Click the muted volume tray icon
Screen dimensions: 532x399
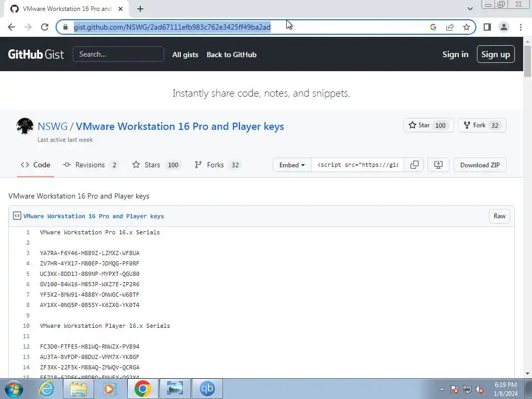[480, 390]
